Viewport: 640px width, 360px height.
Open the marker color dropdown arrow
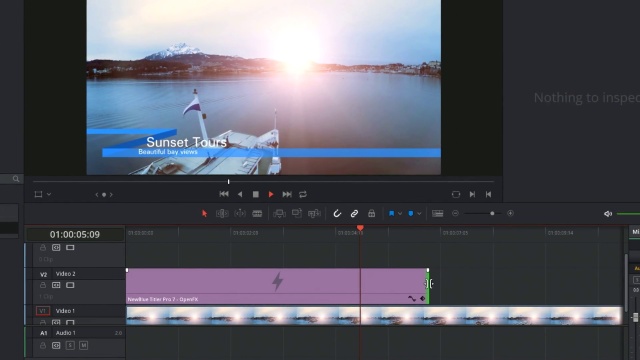(419, 213)
